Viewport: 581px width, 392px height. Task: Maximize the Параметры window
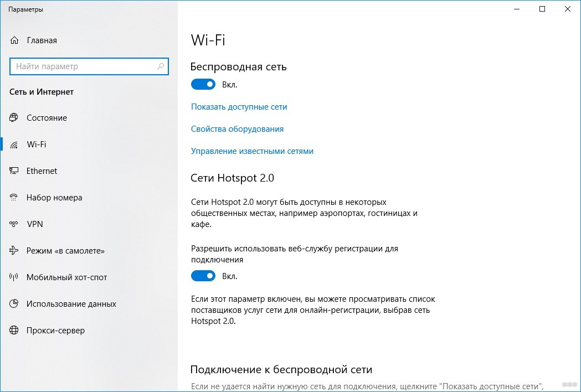(542, 9)
